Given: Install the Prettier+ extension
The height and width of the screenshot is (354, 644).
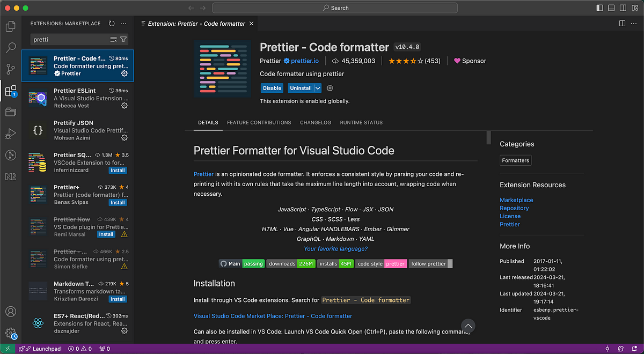Looking at the screenshot, I should (118, 202).
